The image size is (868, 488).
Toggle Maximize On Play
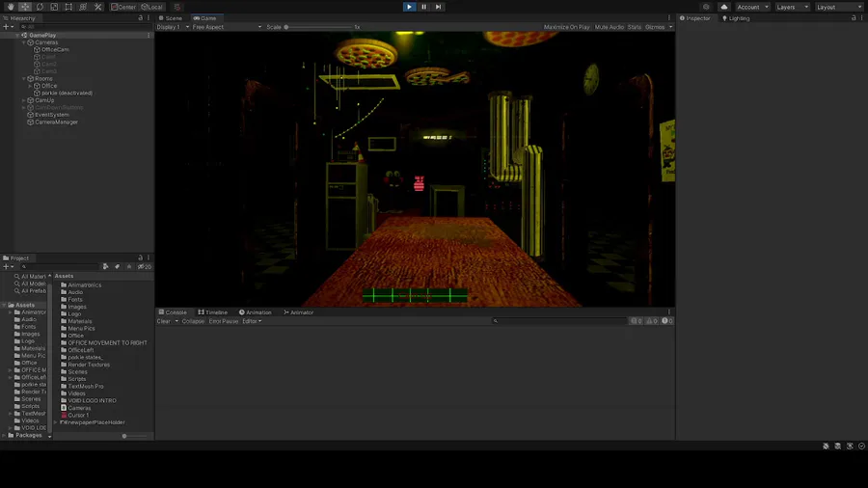[566, 27]
